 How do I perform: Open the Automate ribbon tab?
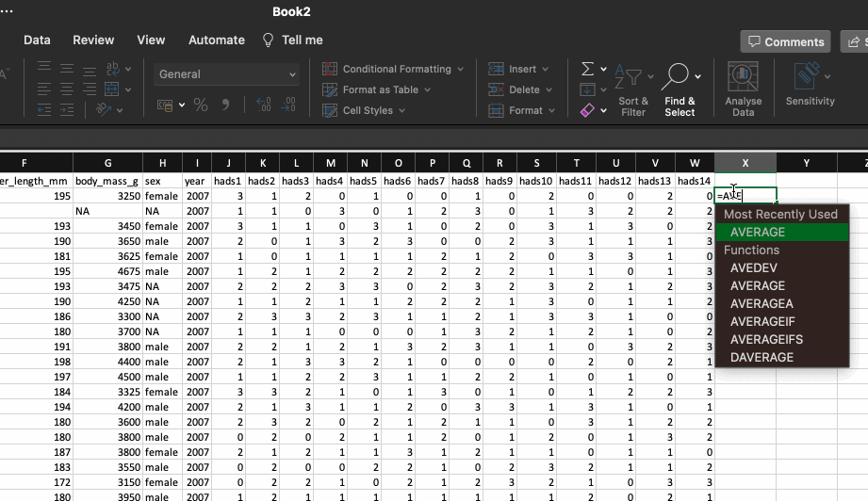(217, 40)
